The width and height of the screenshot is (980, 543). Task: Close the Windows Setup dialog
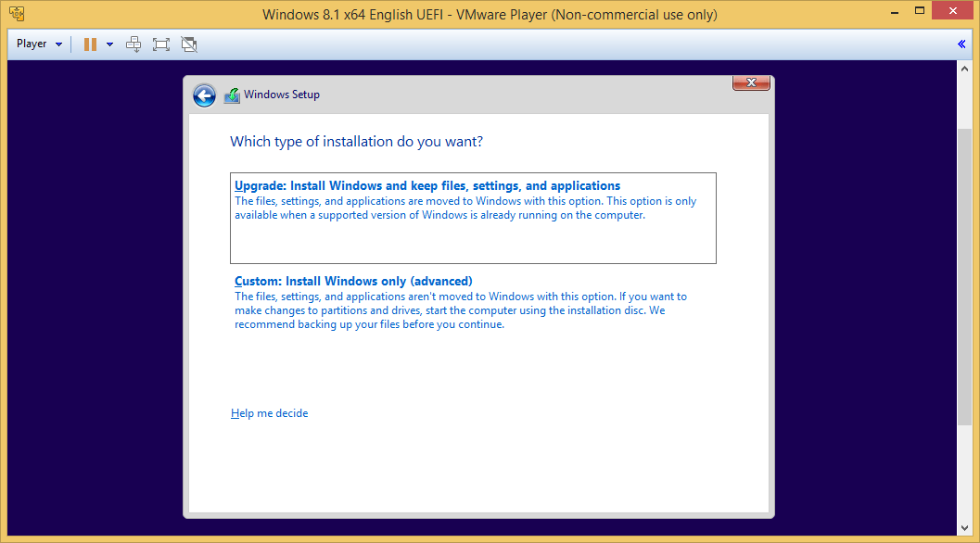pos(751,82)
